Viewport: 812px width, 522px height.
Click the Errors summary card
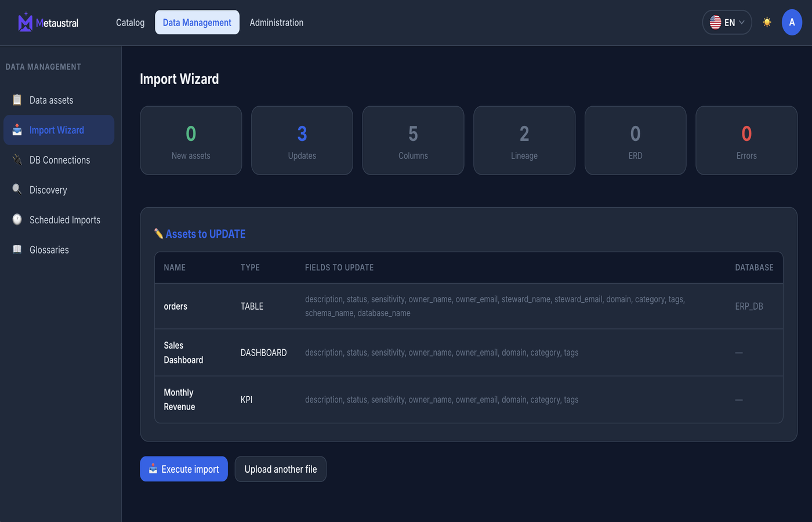746,140
